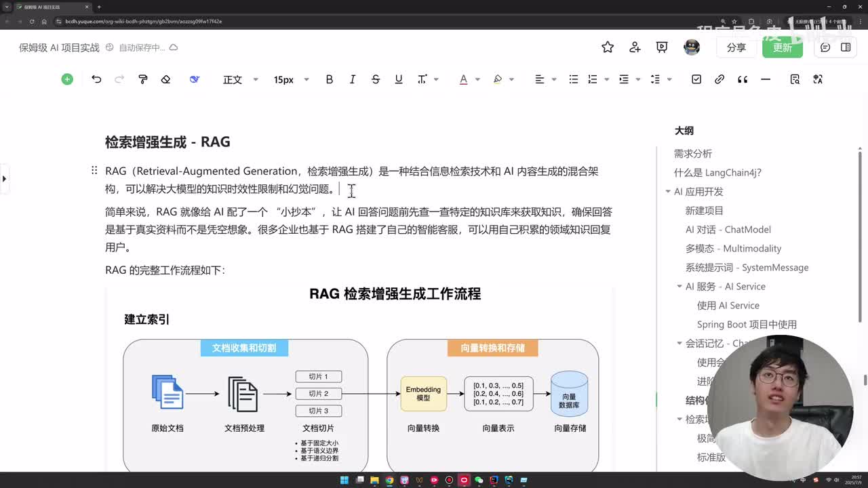This screenshot has height=488, width=868.
Task: Toggle underline formatting
Action: coord(399,79)
